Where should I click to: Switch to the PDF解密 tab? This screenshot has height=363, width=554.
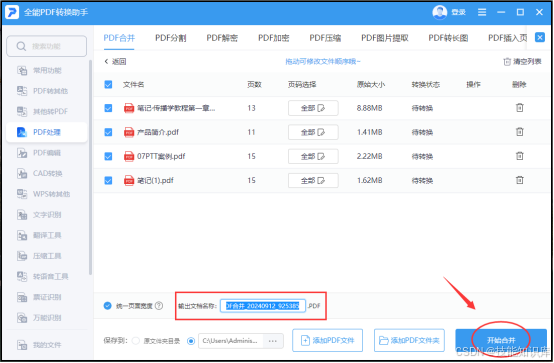(x=222, y=38)
